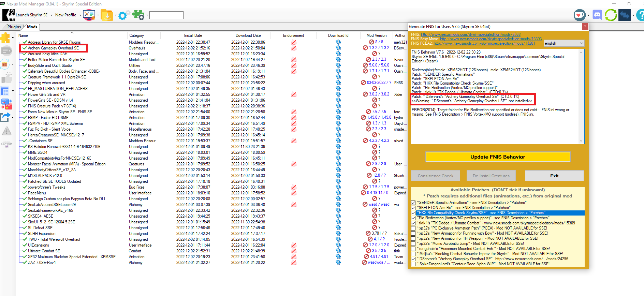Expand the download folder dropdown arrow
644x296 pixels.
(116, 15)
